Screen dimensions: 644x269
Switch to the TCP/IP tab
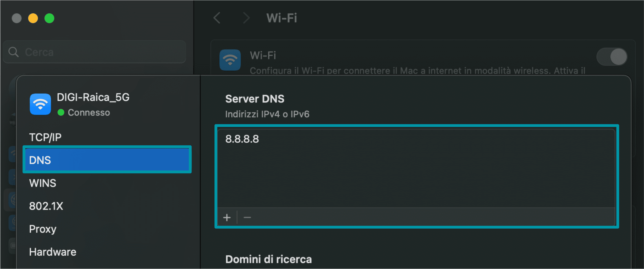coord(45,137)
